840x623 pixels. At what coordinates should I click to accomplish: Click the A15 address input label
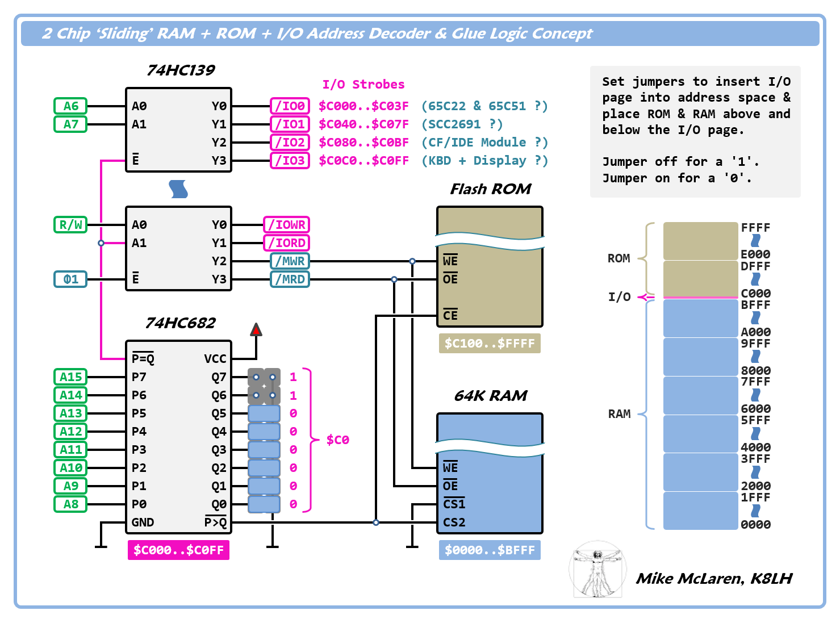coord(71,377)
